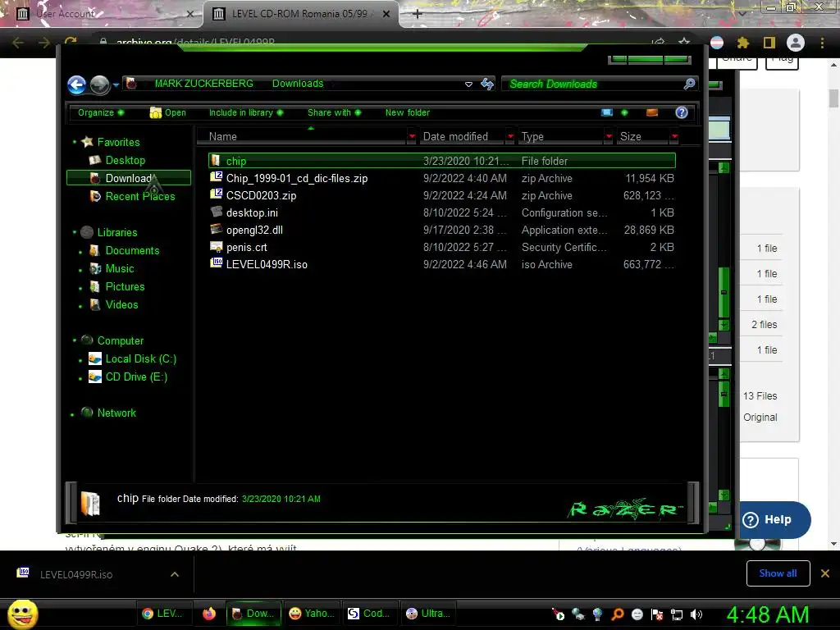Click the network tray icon

677,614
